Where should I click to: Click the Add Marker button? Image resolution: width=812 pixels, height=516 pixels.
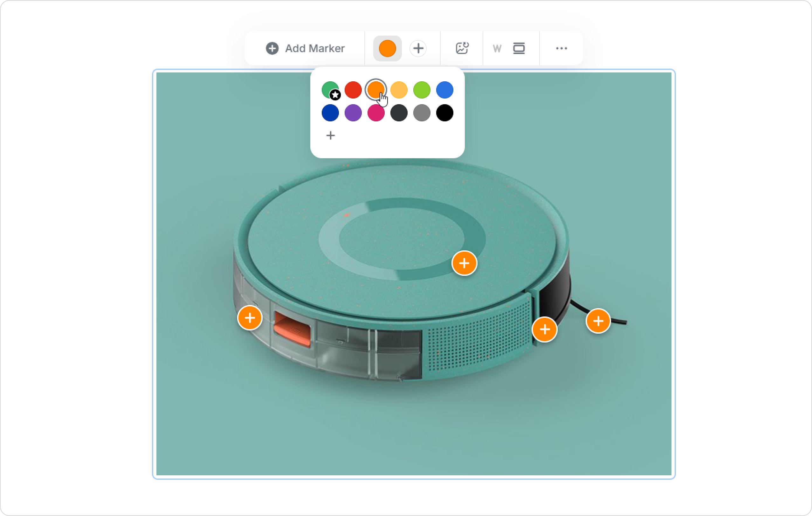(305, 48)
